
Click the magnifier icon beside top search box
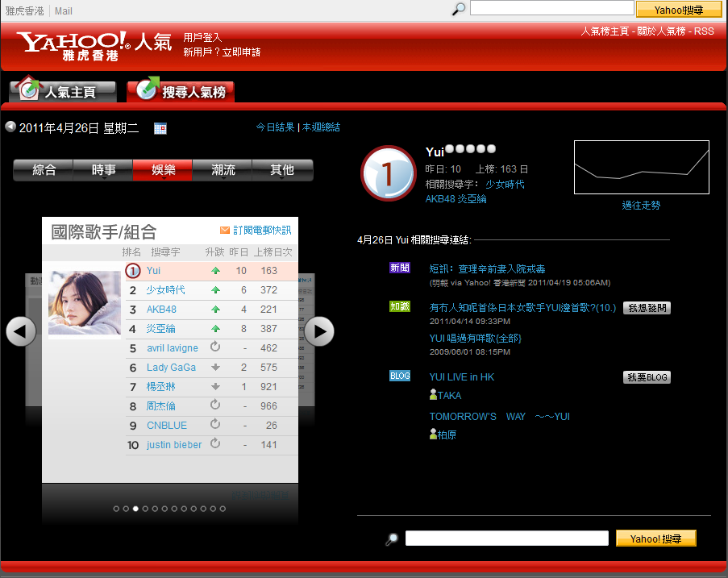tap(459, 9)
